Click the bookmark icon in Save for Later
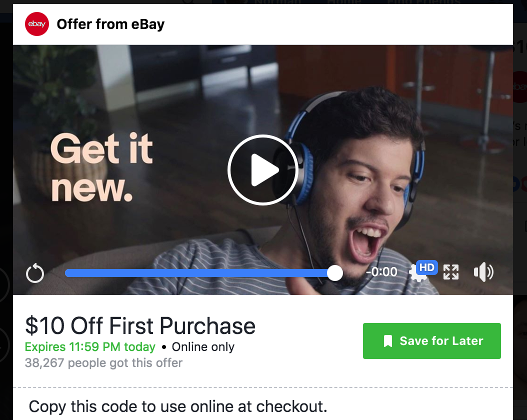The height and width of the screenshot is (420, 527). pos(388,341)
